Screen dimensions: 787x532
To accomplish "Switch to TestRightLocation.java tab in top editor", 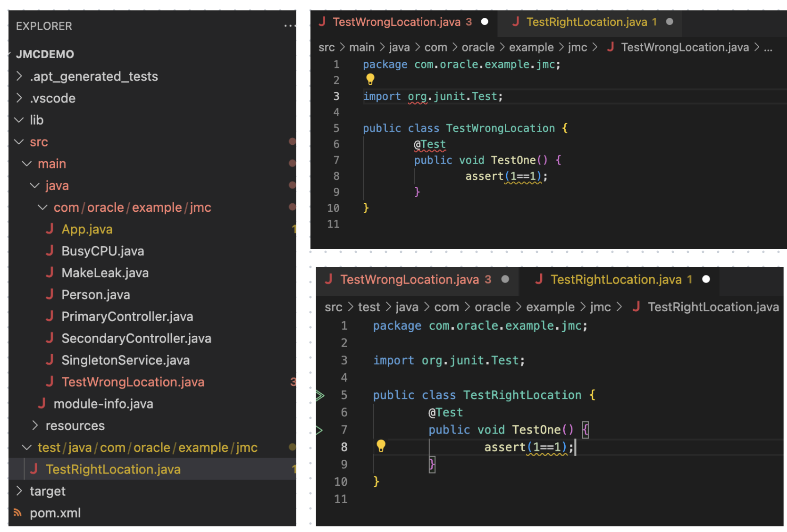I will 586,22.
